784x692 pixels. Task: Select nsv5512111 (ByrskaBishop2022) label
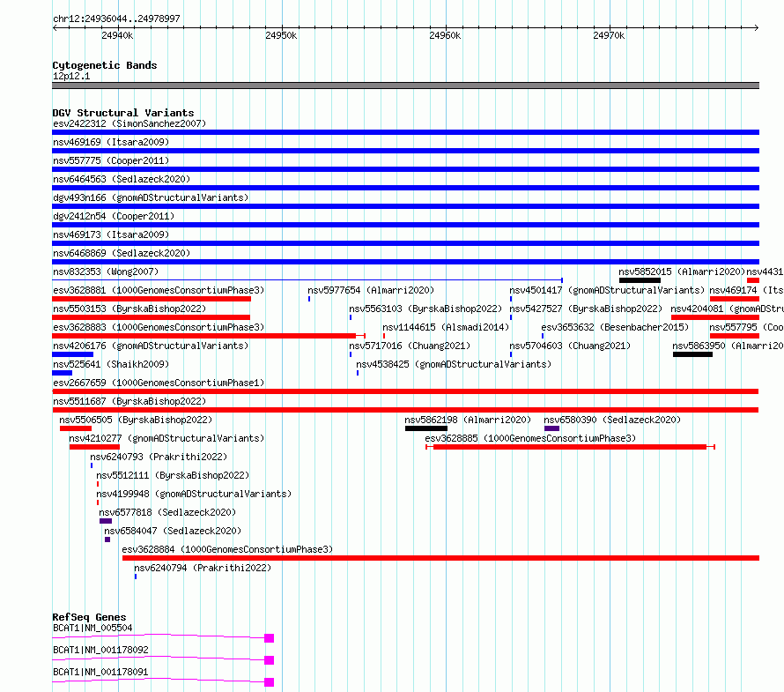tap(173, 475)
